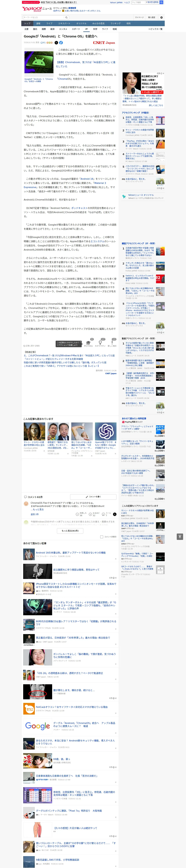Image resolution: width=186 pixels, height=868 pixels.
Task: Open the Yahoo! JAPAN News logo
Action: (x=37, y=9)
